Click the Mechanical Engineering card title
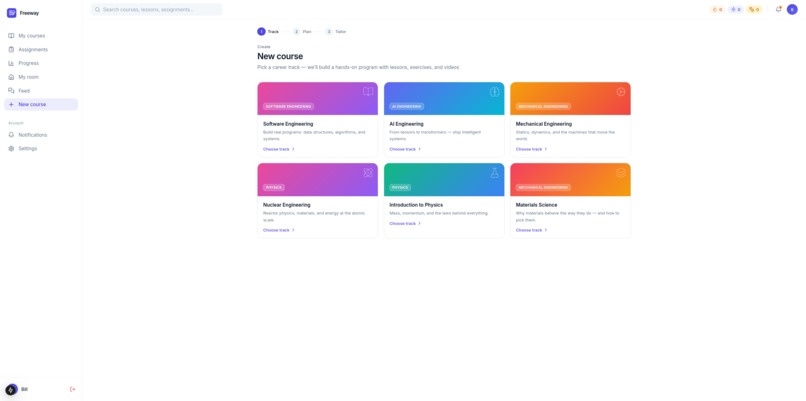The width and height of the screenshot is (806, 401). 544,124
